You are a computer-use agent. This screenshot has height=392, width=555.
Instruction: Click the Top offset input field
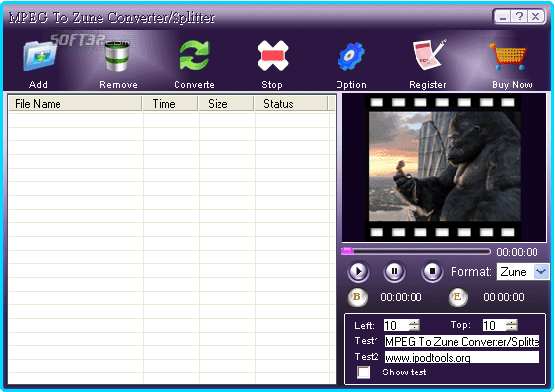[495, 325]
